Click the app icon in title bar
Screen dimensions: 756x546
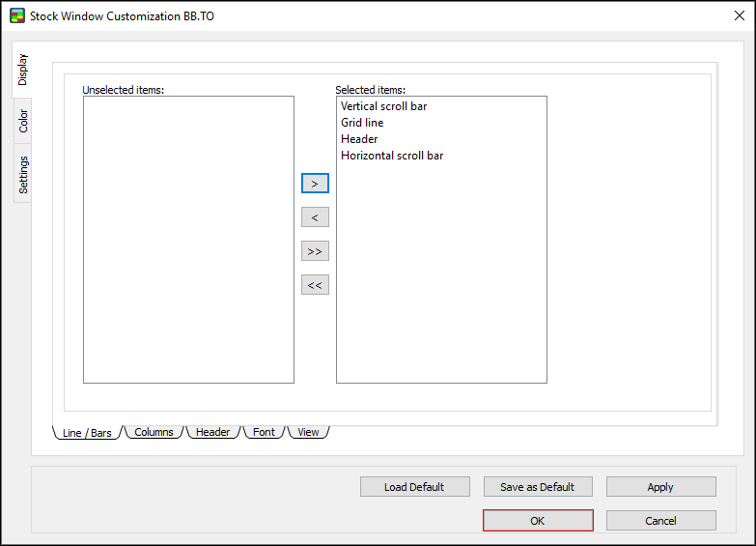[16, 16]
